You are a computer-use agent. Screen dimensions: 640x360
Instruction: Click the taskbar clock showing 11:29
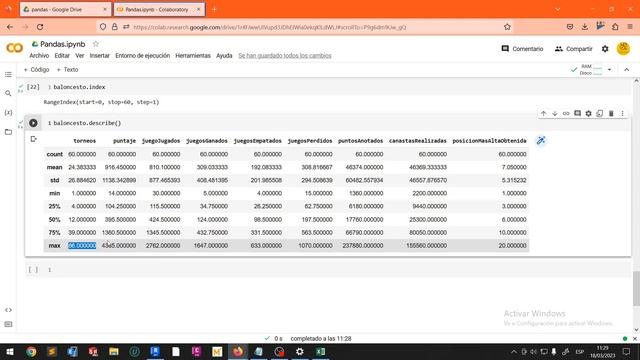pyautogui.click(x=602, y=351)
